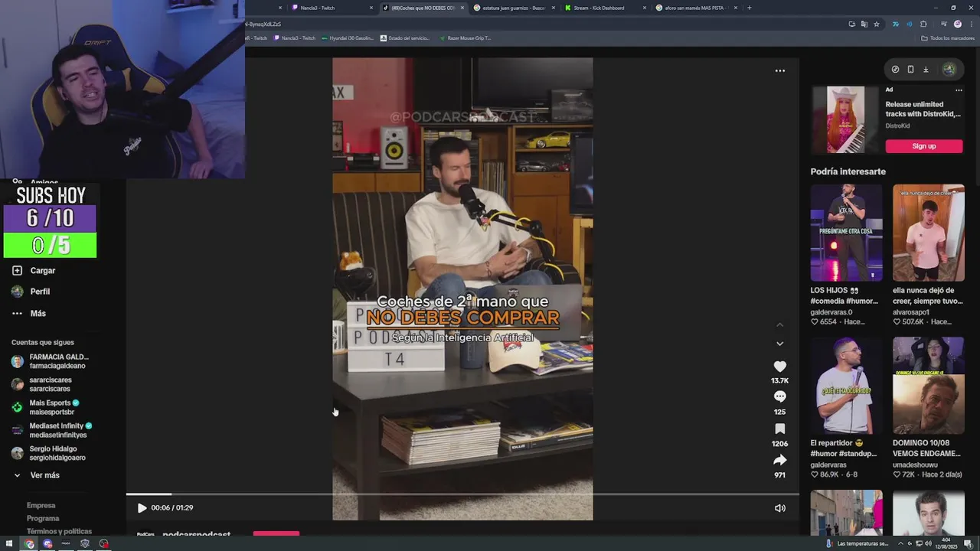The width and height of the screenshot is (980, 551).
Task: Bookmark the video with the save icon
Action: pyautogui.click(x=779, y=429)
